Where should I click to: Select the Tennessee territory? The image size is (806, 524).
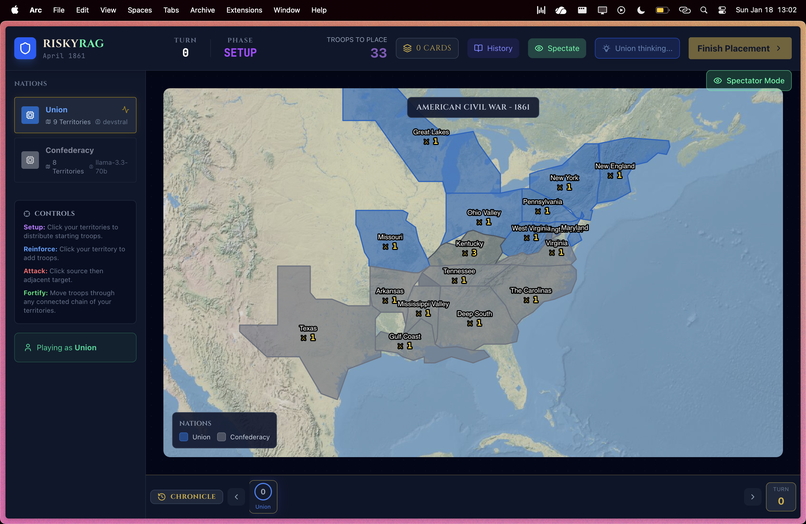tap(459, 276)
